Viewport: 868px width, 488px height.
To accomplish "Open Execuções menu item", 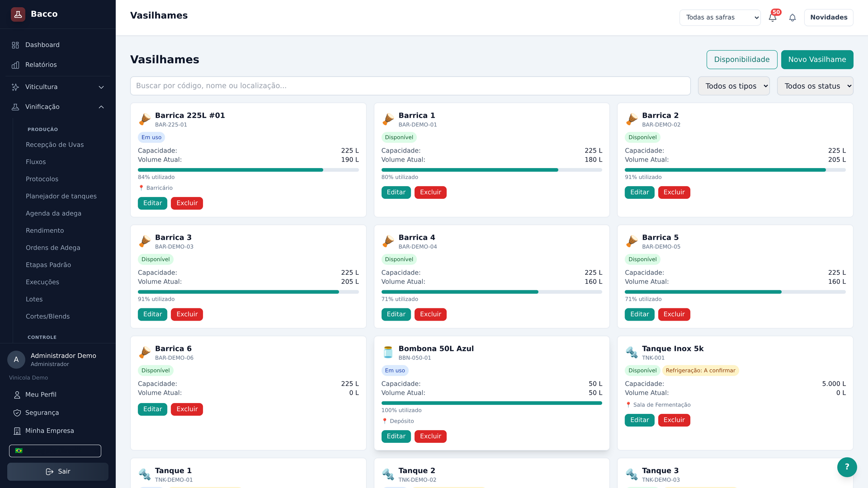I will (x=42, y=282).
